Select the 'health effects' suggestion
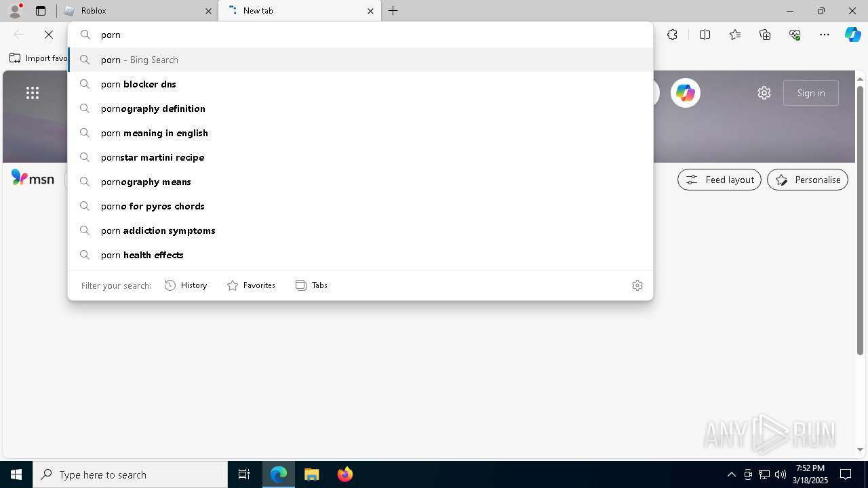868x488 pixels. point(360,255)
